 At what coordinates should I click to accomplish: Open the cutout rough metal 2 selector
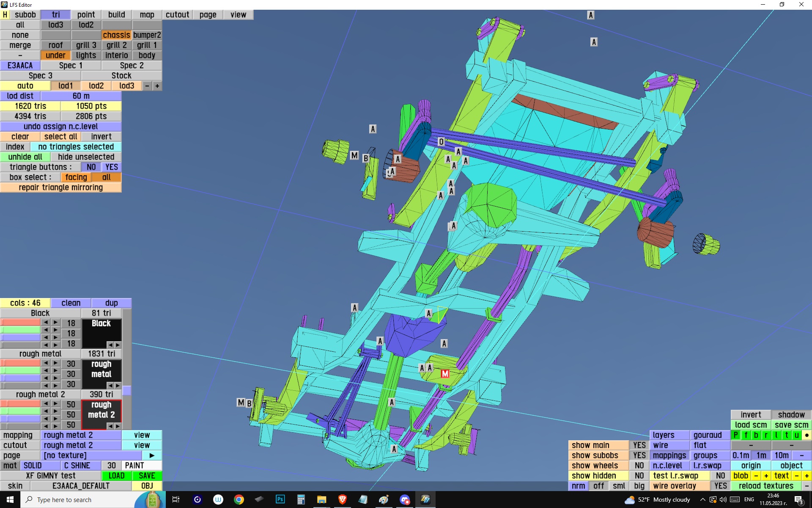click(81, 445)
